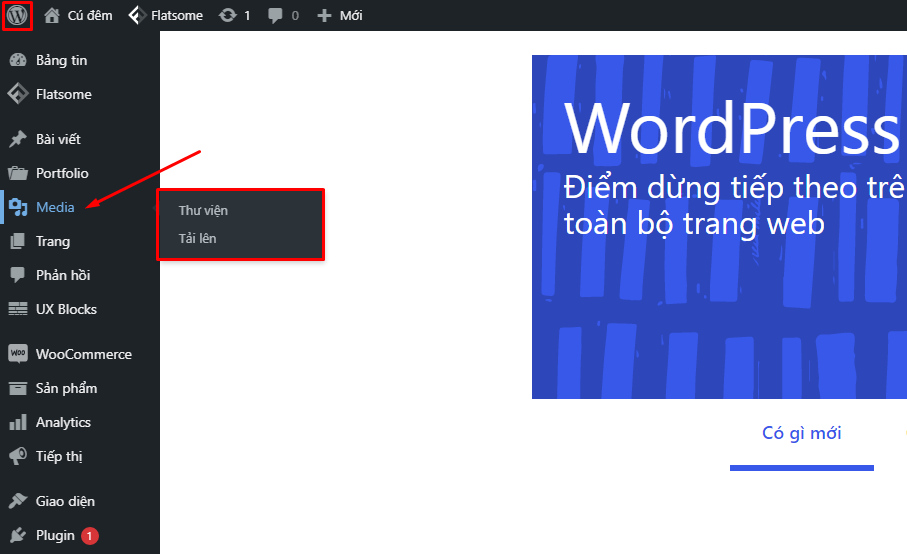Viewport: 907px width, 554px height.
Task: Click Flatsome text in admin bar
Action: point(177,16)
